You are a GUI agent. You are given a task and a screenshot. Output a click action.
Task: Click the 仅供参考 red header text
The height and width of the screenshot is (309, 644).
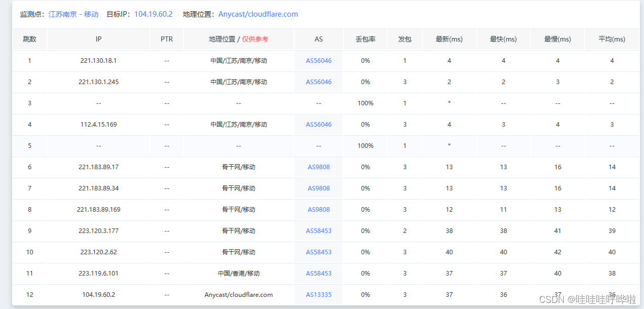tap(255, 39)
